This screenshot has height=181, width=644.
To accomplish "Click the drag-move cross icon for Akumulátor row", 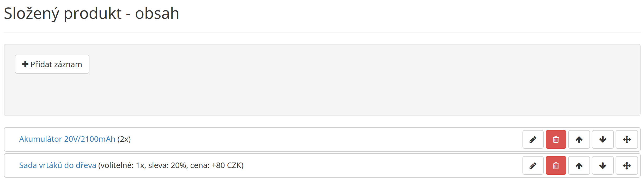I will (x=627, y=139).
